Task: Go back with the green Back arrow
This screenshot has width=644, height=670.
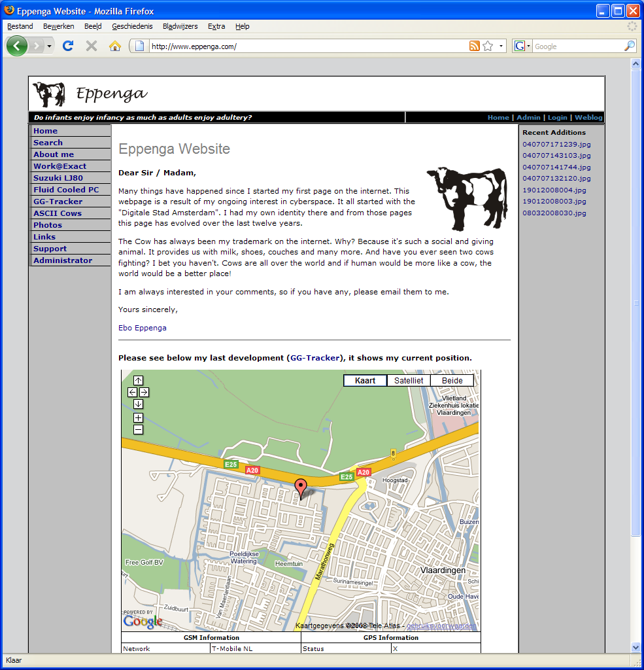Action: click(16, 46)
